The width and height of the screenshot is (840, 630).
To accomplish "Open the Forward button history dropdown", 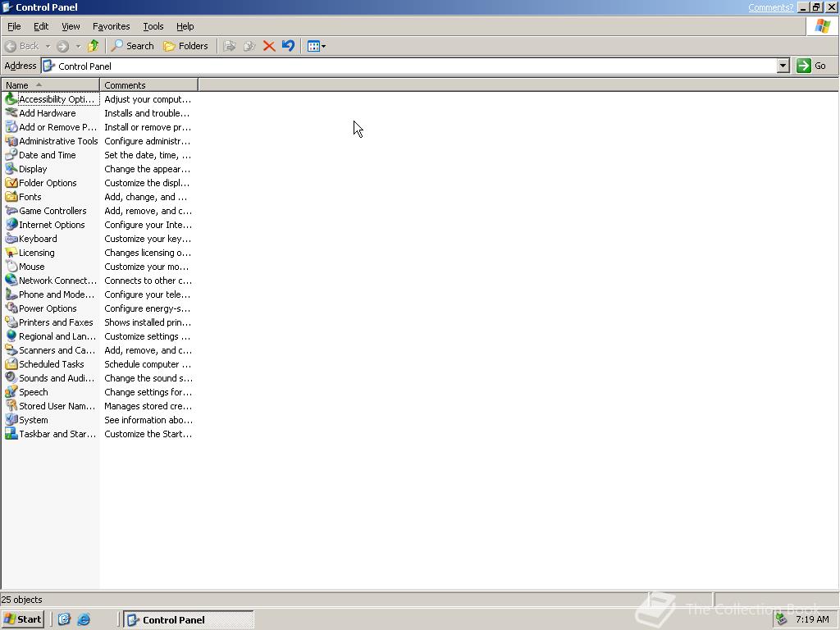I will pyautogui.click(x=78, y=46).
